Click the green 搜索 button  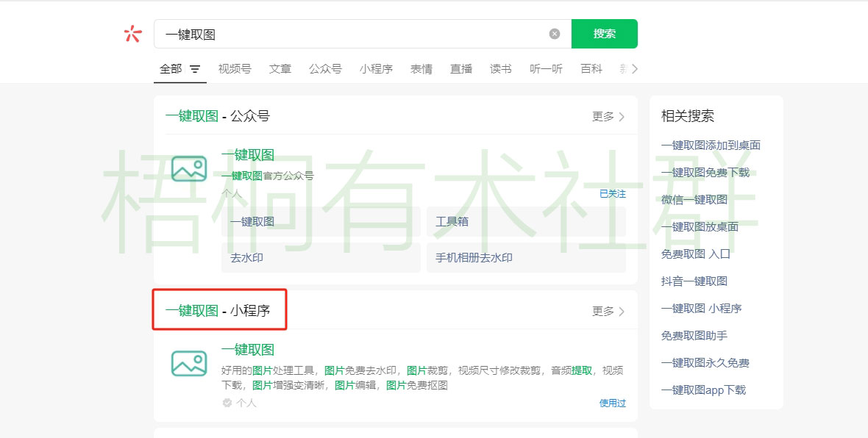pos(605,34)
